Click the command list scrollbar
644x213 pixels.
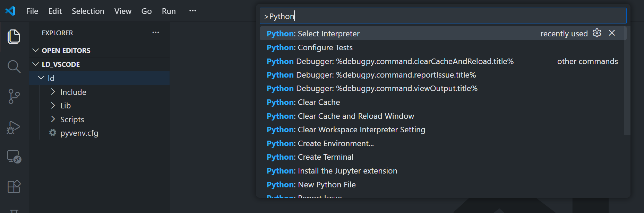pos(627,80)
